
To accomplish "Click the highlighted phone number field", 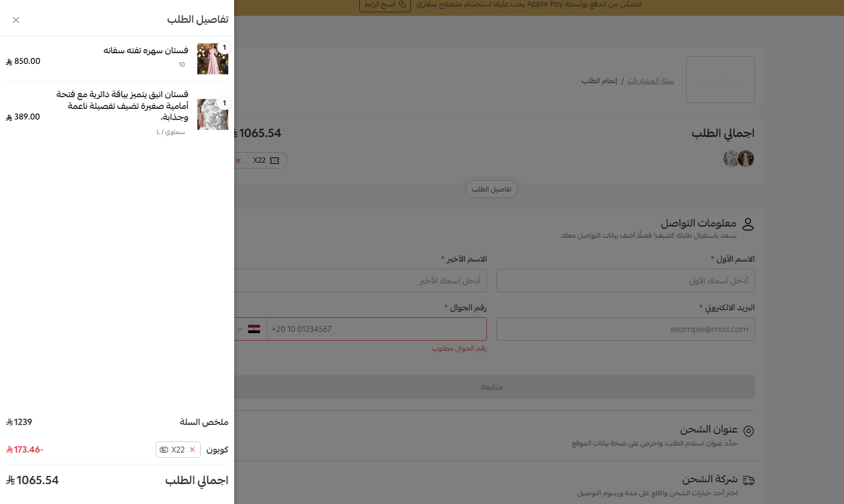I will [375, 329].
